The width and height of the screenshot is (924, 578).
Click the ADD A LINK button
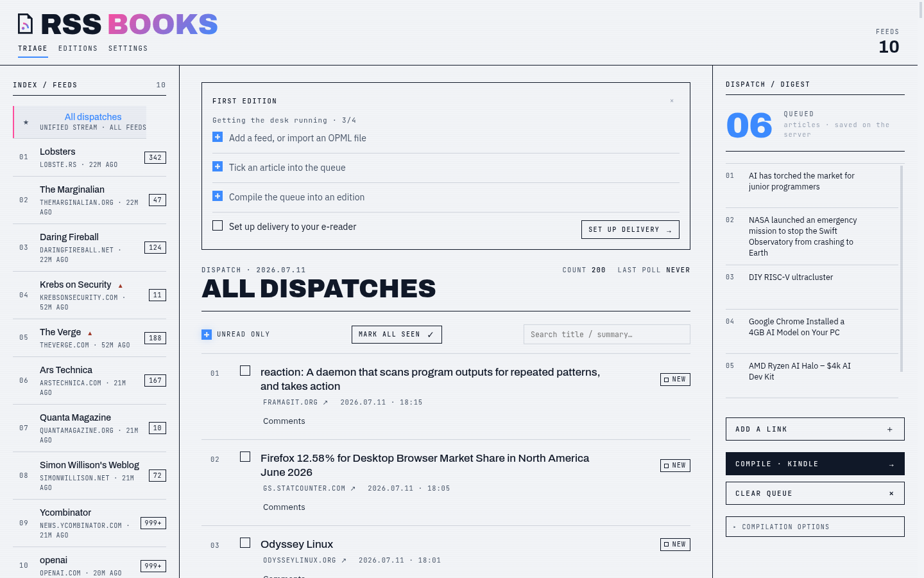click(815, 429)
